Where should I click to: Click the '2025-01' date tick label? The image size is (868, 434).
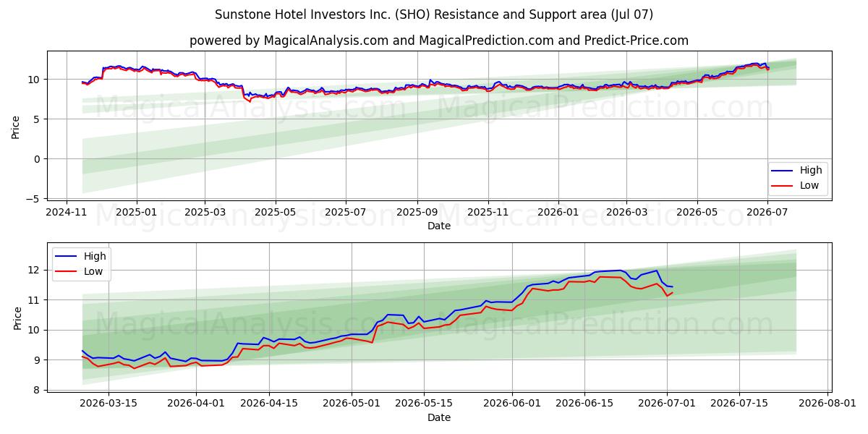click(x=137, y=212)
